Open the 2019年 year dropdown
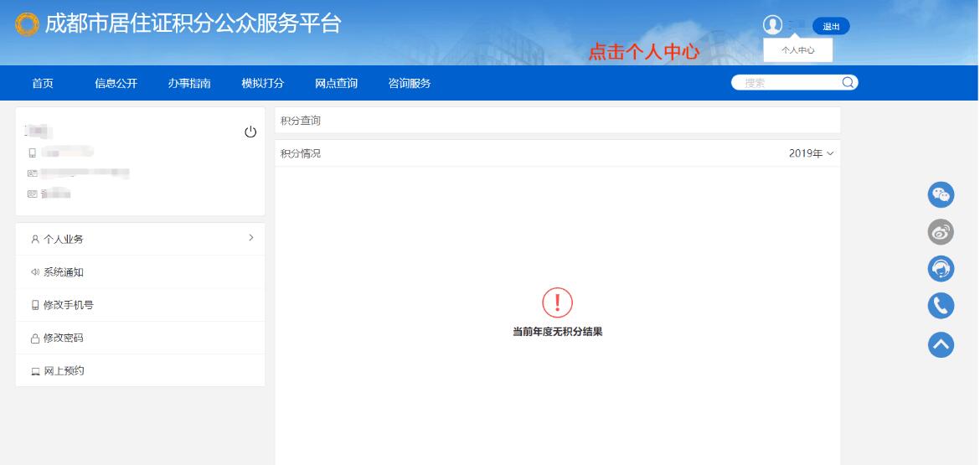This screenshot has width=980, height=465. (812, 153)
